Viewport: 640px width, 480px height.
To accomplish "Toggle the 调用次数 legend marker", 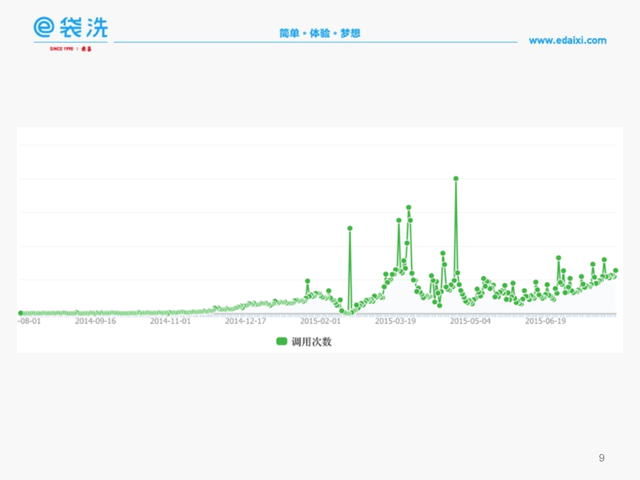I will 282,341.
